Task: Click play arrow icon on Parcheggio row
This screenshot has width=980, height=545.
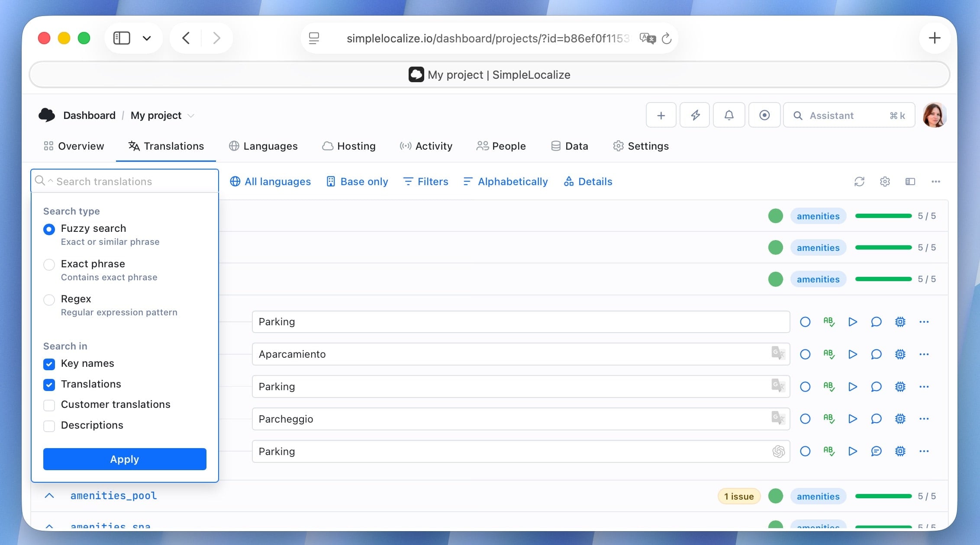Action: pyautogui.click(x=853, y=419)
